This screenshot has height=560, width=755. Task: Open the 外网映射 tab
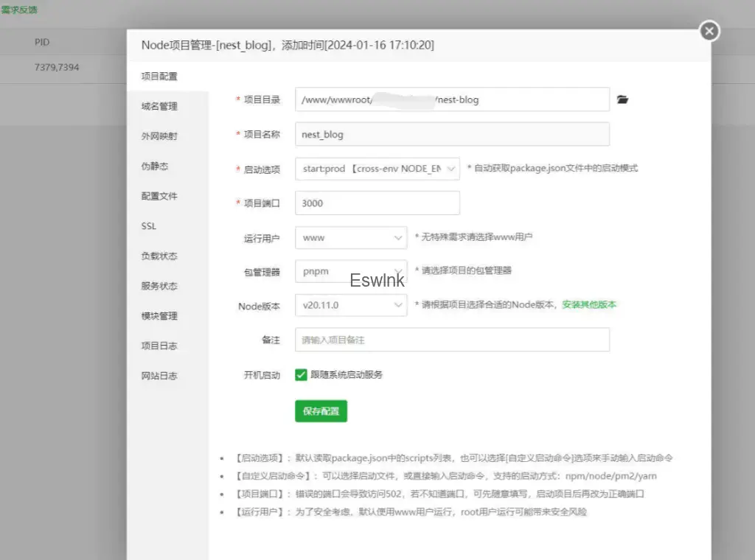click(159, 136)
